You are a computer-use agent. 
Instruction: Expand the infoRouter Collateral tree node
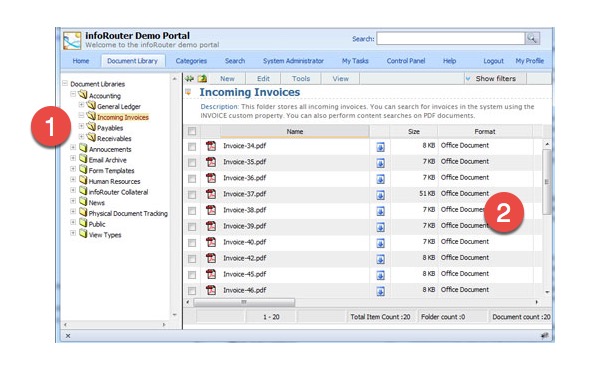click(x=73, y=190)
